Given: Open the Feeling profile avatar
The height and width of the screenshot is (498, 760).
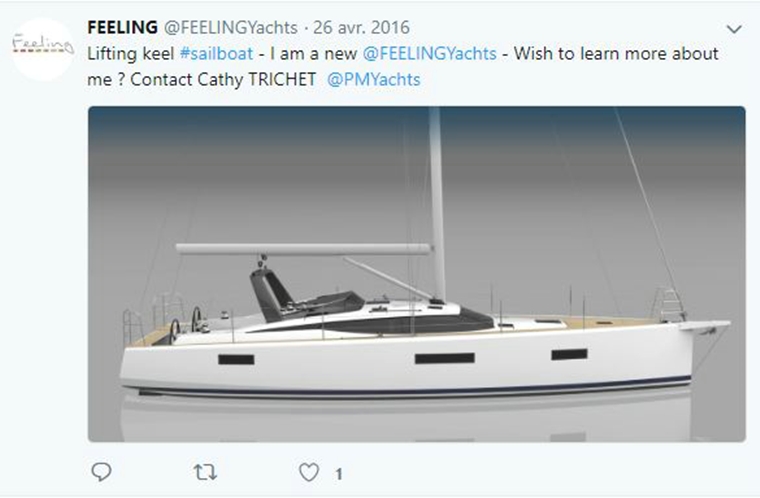Looking at the screenshot, I should [x=43, y=48].
